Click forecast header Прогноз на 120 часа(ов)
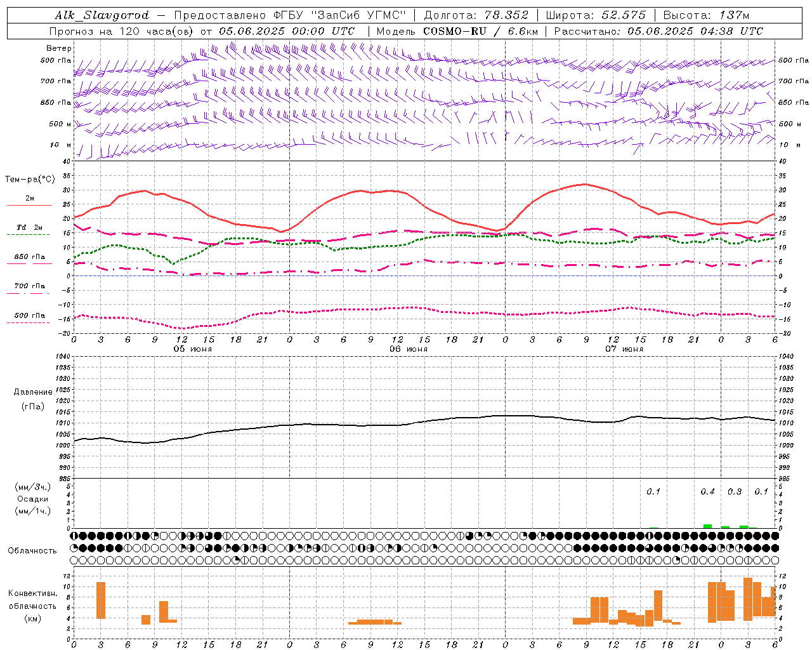Image resolution: width=812 pixels, height=650 pixels. click(122, 31)
